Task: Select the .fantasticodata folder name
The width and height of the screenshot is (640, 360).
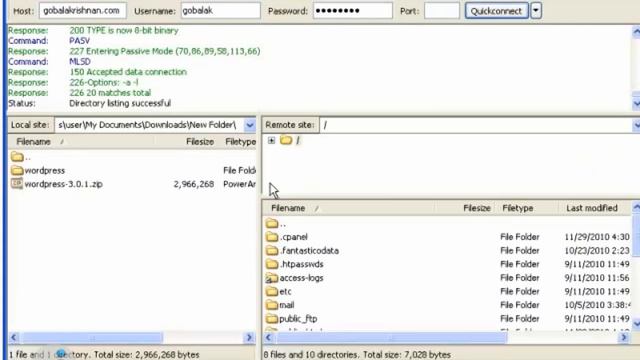Action: point(309,251)
